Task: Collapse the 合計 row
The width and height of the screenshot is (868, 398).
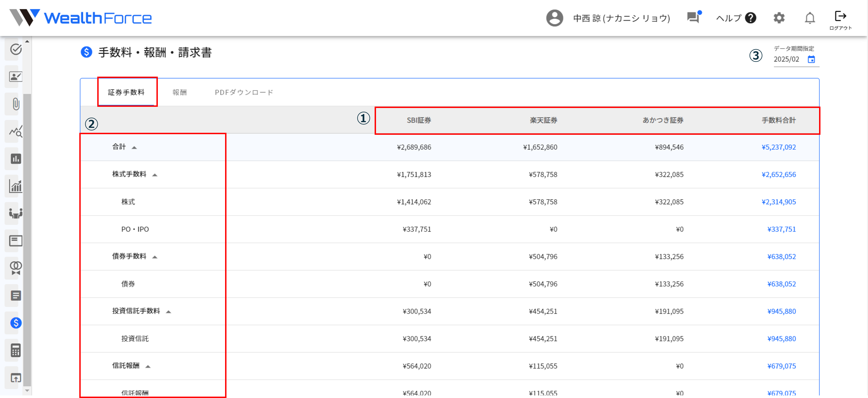Action: (x=134, y=147)
